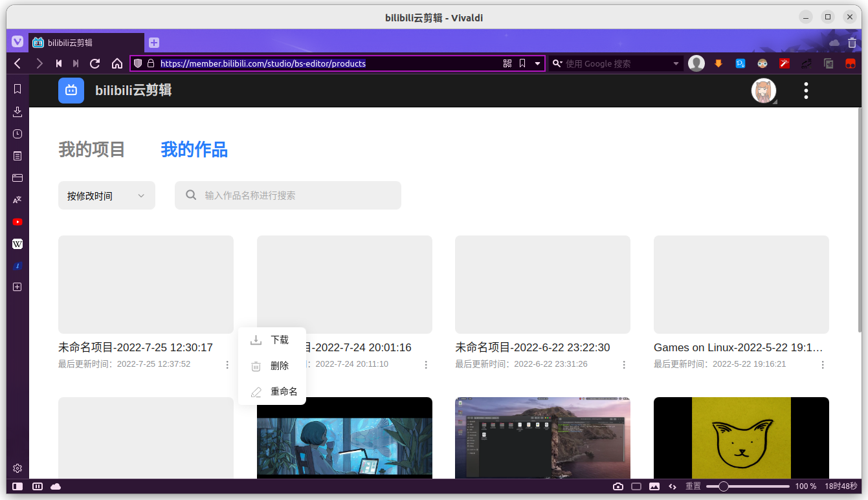Add a new web panel
Image resolution: width=868 pixels, height=500 pixels.
click(x=17, y=287)
